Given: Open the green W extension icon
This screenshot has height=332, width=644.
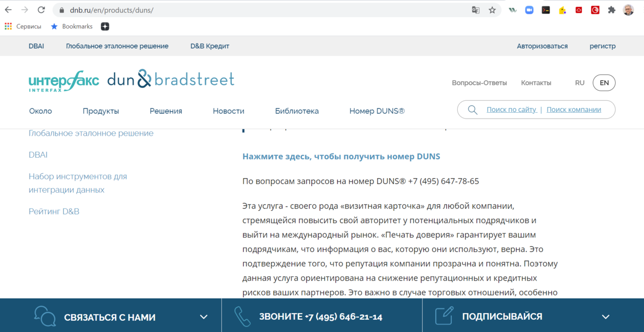Looking at the screenshot, I should click(513, 10).
